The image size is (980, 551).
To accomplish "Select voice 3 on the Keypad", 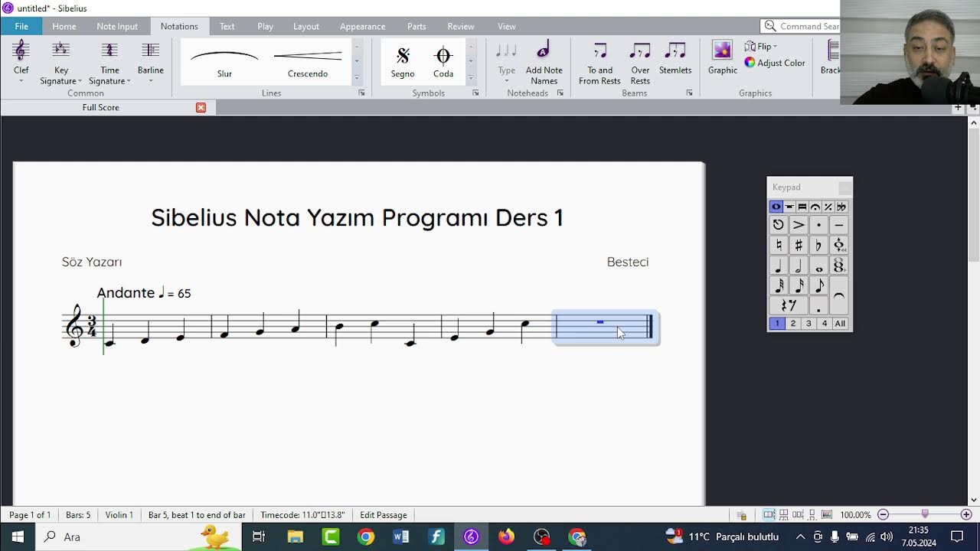I will click(x=808, y=324).
